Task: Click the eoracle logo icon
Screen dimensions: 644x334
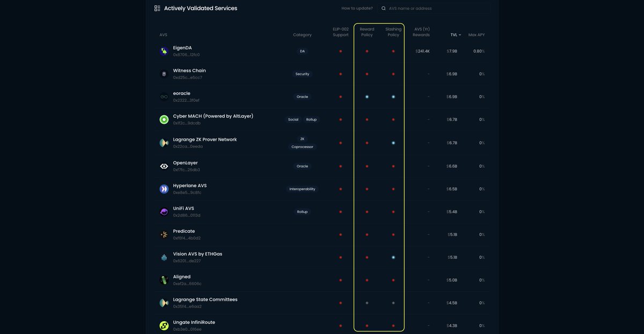Action: [x=164, y=97]
